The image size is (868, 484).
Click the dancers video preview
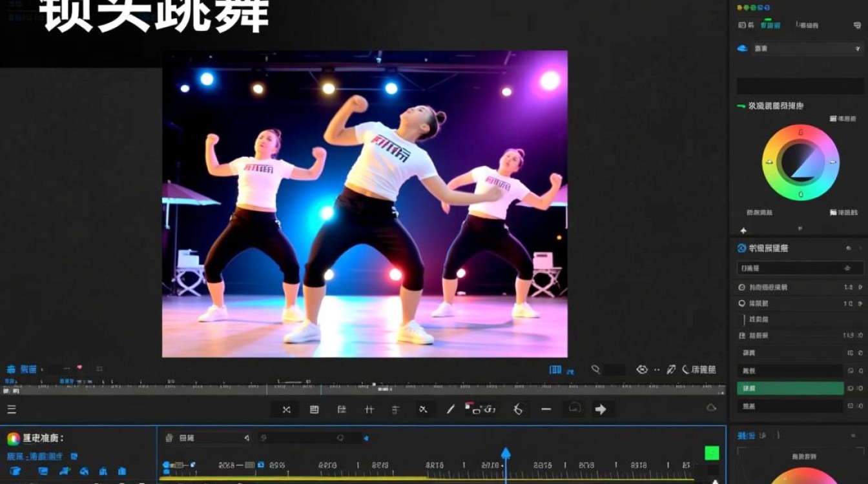pyautogui.click(x=365, y=204)
